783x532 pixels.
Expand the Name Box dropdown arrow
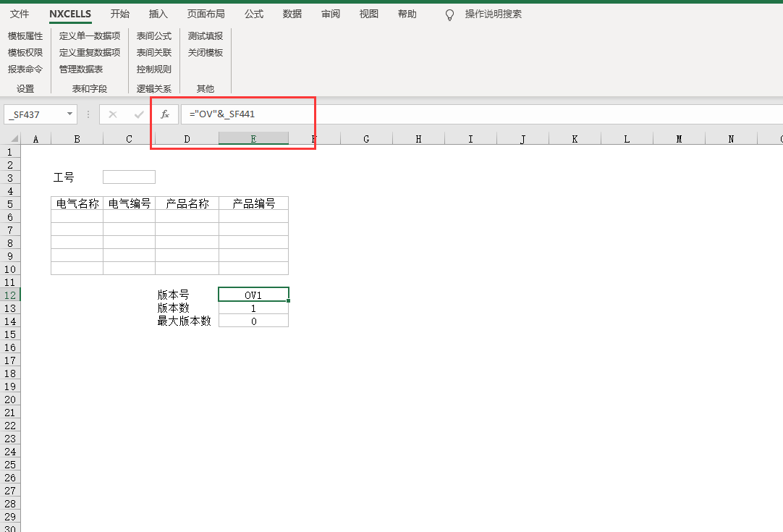69,114
